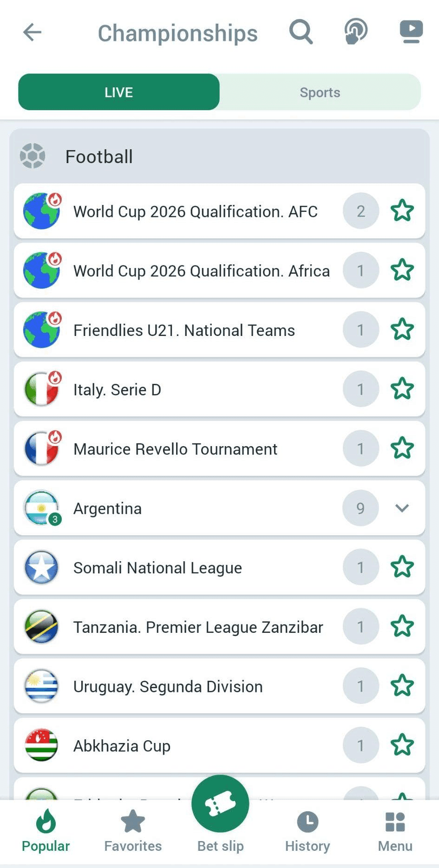Star the Somali National League
This screenshot has width=439, height=868.
[402, 567]
